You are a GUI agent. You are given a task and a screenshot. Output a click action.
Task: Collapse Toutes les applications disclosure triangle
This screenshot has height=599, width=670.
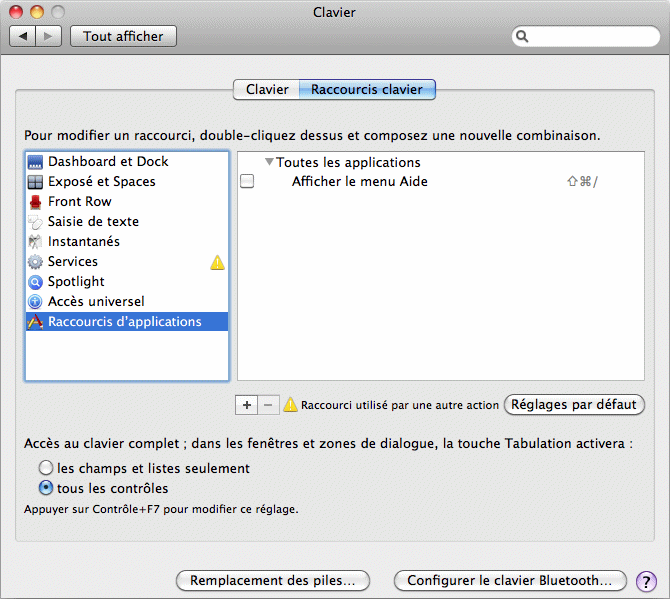tap(269, 162)
